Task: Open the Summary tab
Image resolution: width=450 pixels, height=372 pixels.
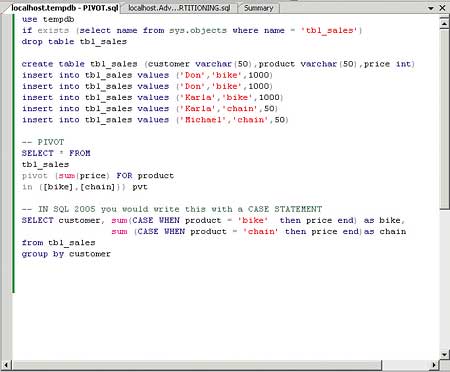Action: pos(258,8)
